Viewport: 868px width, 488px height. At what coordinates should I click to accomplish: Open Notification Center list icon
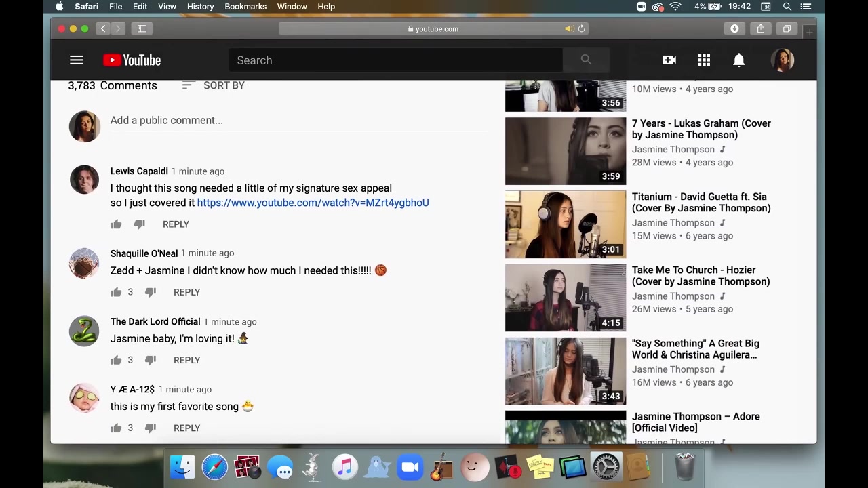(x=806, y=7)
